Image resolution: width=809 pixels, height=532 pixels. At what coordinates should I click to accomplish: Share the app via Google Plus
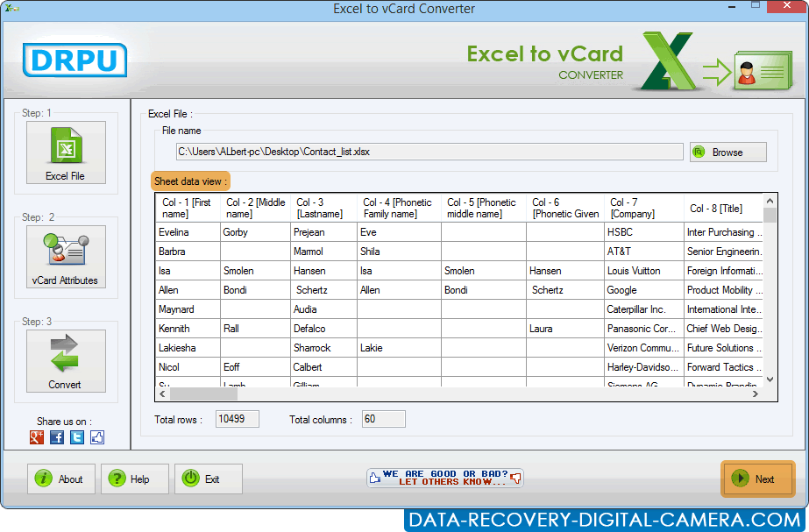pyautogui.click(x=36, y=437)
